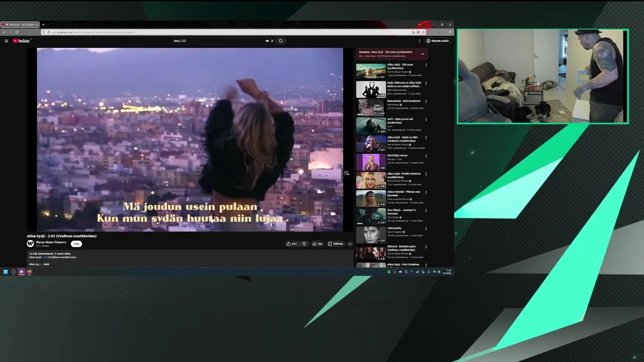The width and height of the screenshot is (644, 362).
Task: Clear the search text with the X icon
Action: coord(272,41)
